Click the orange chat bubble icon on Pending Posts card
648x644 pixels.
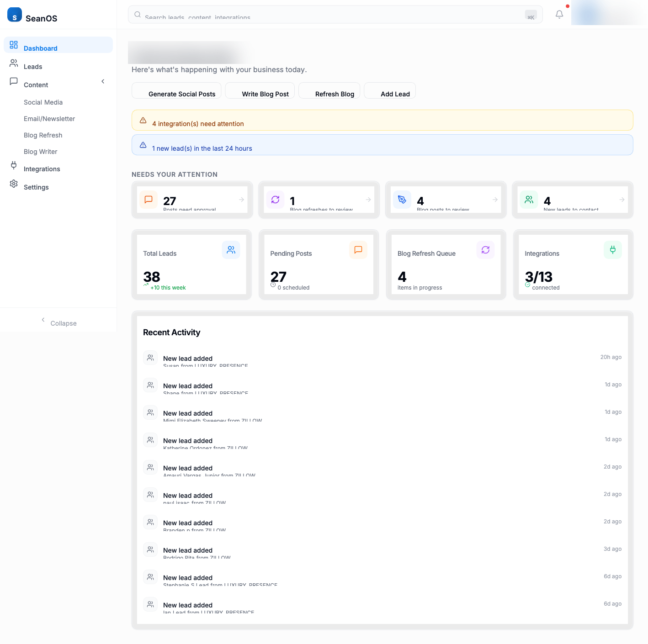click(358, 250)
